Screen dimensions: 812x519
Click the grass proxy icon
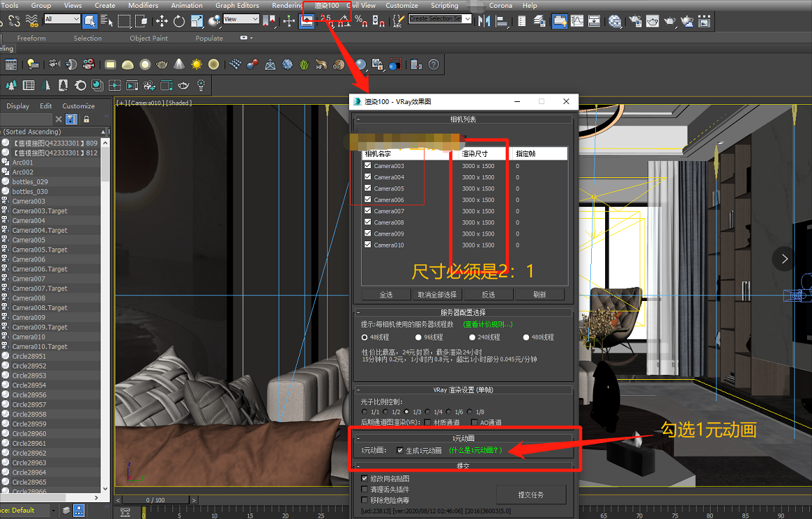[304, 64]
